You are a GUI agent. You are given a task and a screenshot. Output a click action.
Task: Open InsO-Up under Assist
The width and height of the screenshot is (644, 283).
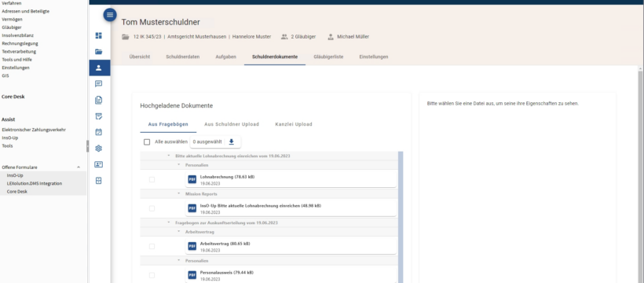[10, 138]
